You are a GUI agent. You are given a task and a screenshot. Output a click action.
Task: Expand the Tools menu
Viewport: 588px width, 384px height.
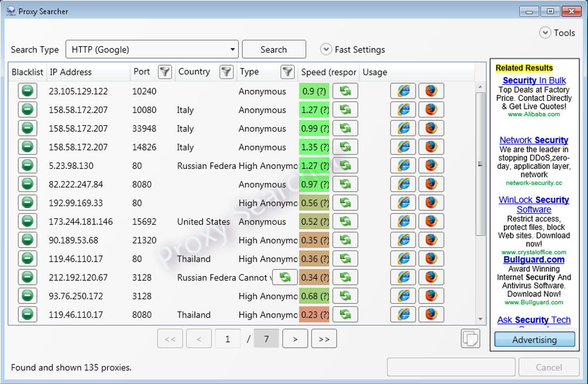545,33
